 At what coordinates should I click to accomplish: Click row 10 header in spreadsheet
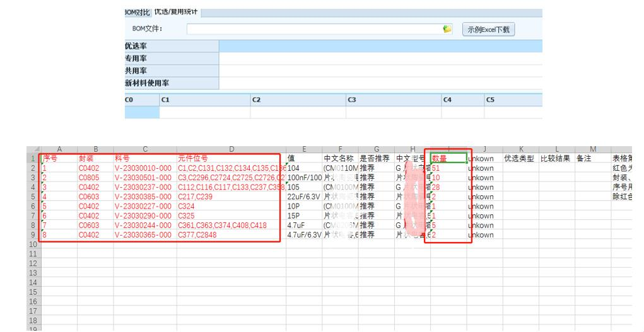[x=32, y=244]
